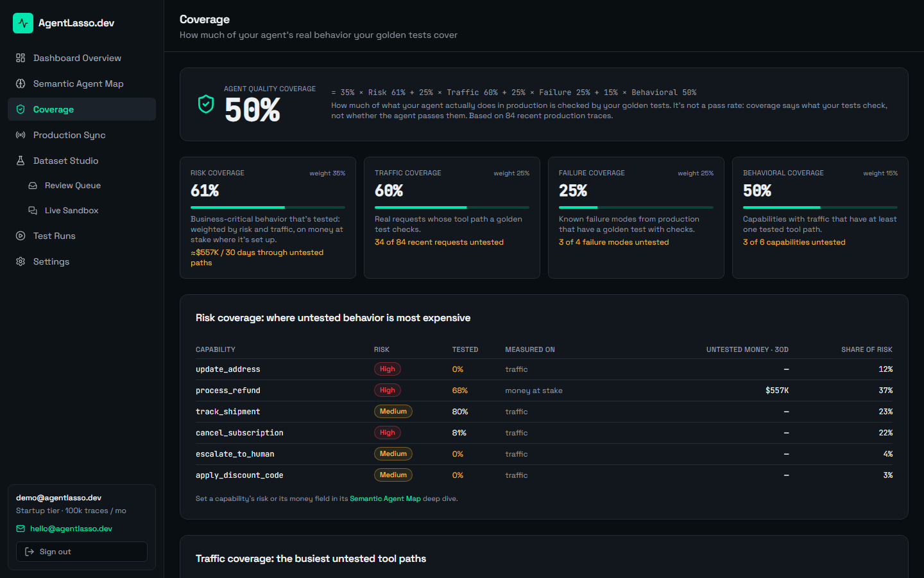924x578 pixels.
Task: Click the Dataset Studio flask icon
Action: (21, 161)
